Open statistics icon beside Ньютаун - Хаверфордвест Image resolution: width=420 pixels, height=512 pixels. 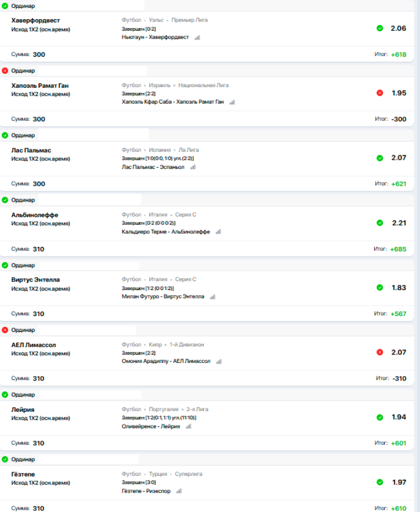(198, 38)
